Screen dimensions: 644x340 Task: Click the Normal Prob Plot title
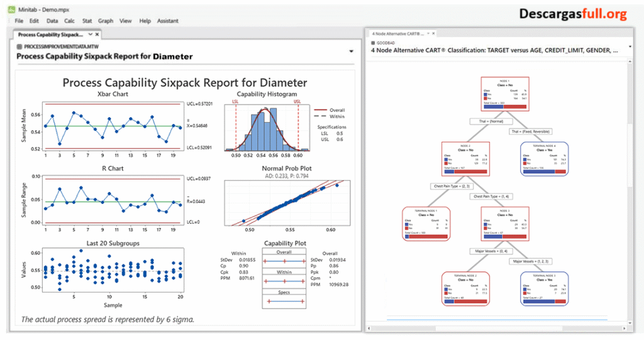[x=287, y=169]
